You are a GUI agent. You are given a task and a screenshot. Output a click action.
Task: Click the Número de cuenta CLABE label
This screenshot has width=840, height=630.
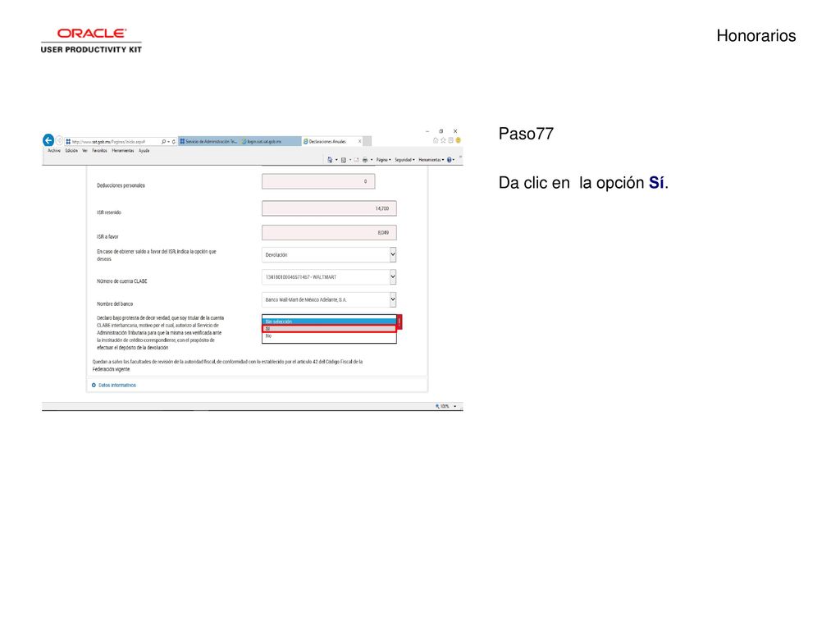[121, 281]
